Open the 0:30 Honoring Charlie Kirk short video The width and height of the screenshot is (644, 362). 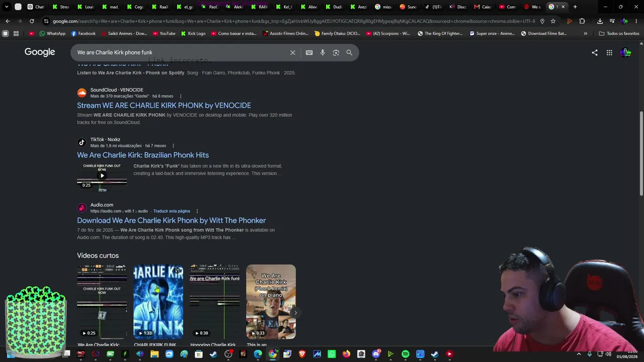pyautogui.click(x=214, y=302)
